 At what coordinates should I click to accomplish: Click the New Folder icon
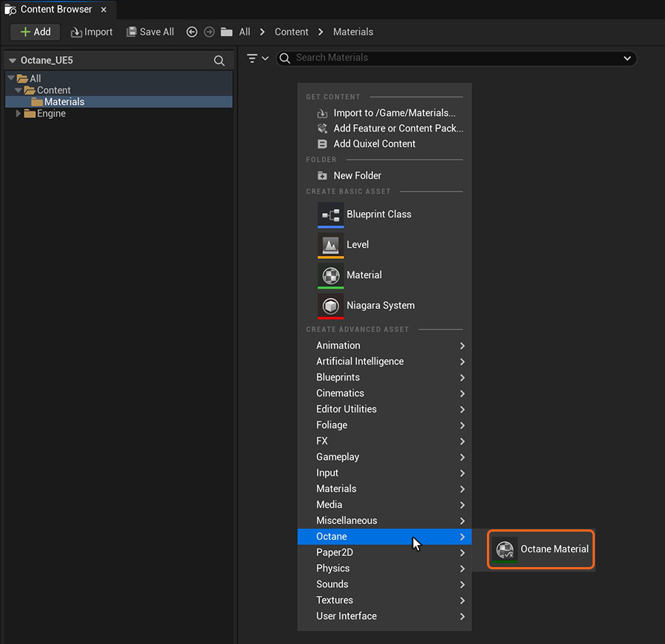(x=322, y=175)
